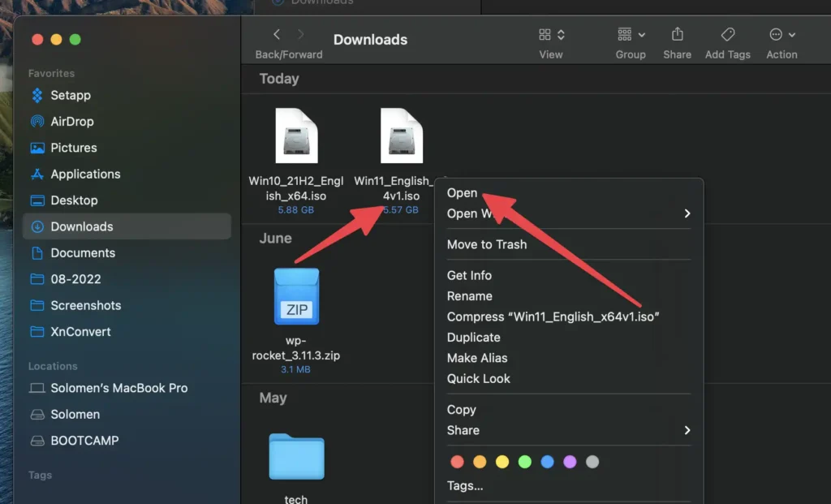
Task: Select the wp-rocket_3.11.3.zip file icon
Action: point(296,296)
